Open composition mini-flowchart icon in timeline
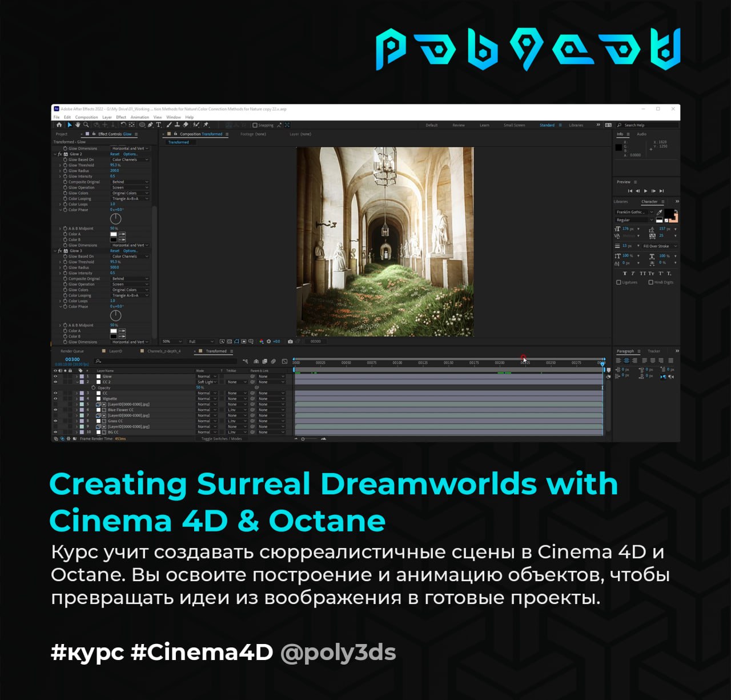Image resolution: width=731 pixels, height=700 pixels. (246, 361)
